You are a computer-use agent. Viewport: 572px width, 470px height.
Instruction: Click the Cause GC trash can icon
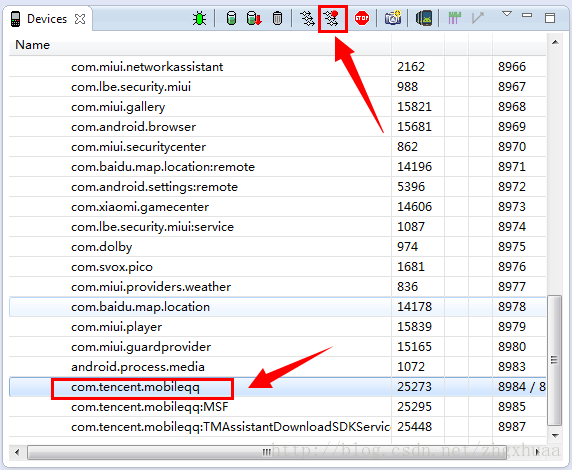[278, 18]
